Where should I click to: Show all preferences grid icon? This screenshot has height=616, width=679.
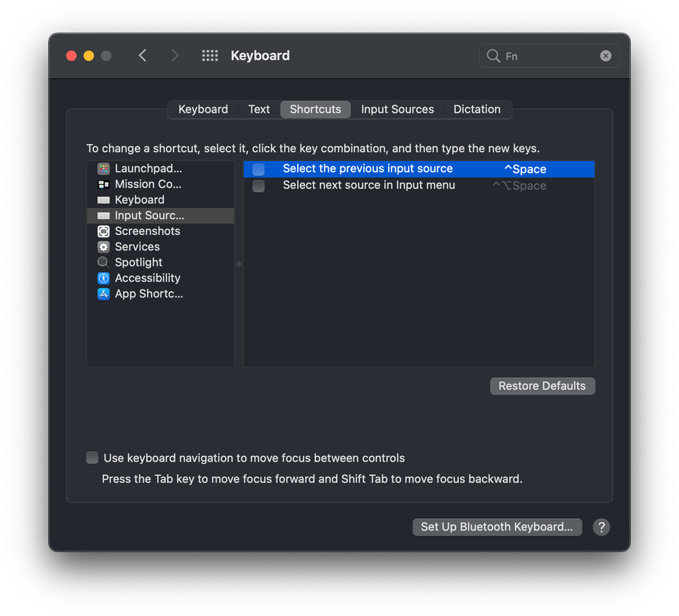pos(210,56)
